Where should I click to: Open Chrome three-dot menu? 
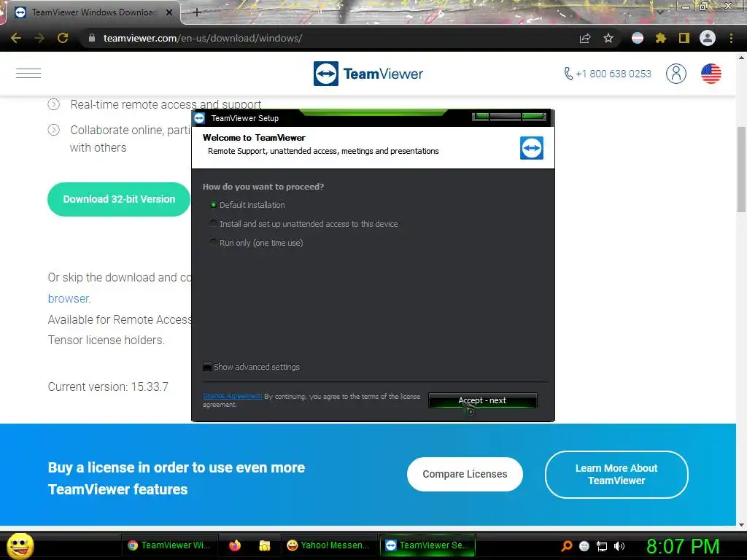click(x=731, y=38)
